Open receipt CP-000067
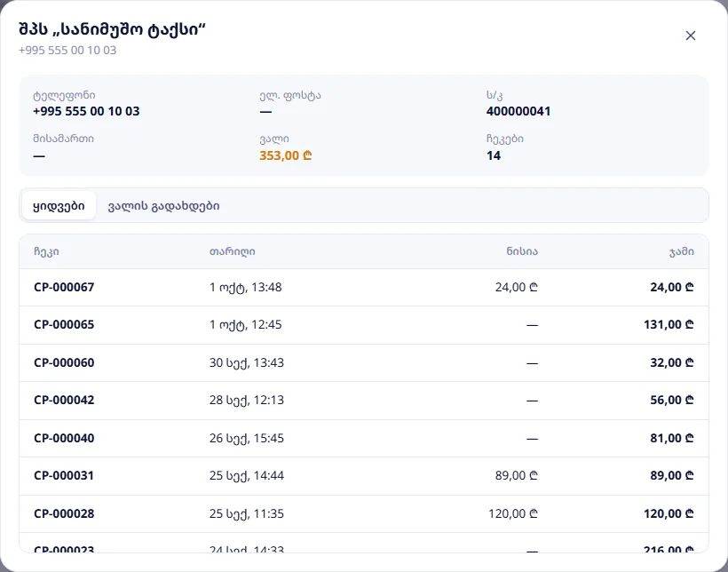Viewport: 728px width, 572px height. pyautogui.click(x=364, y=287)
